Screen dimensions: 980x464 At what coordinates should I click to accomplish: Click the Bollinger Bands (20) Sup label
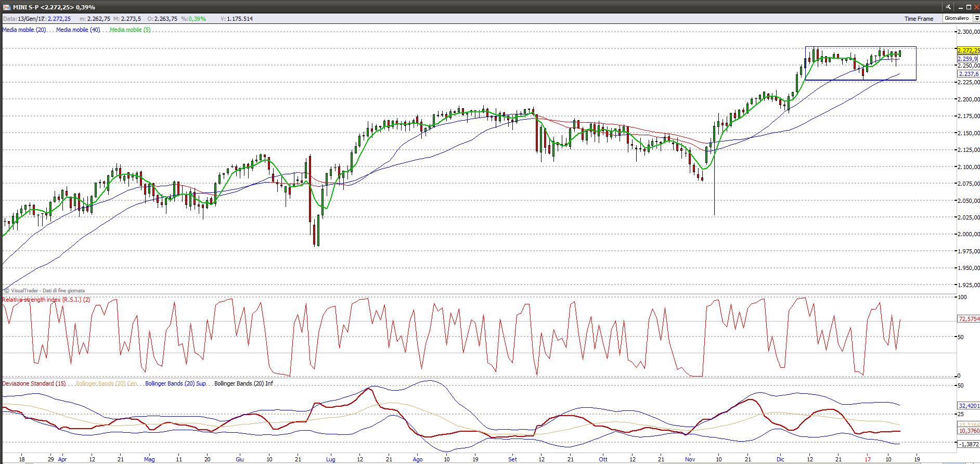(x=175, y=383)
